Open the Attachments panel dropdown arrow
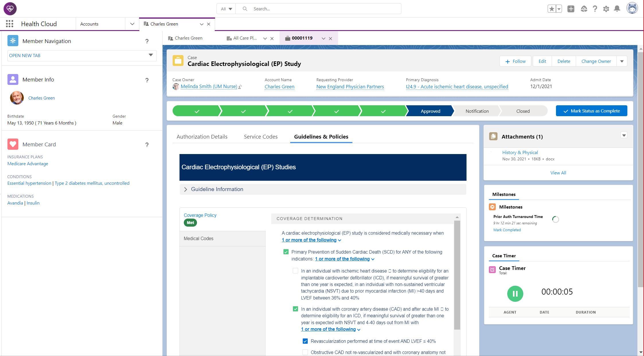The width and height of the screenshot is (644, 356). pos(624,135)
